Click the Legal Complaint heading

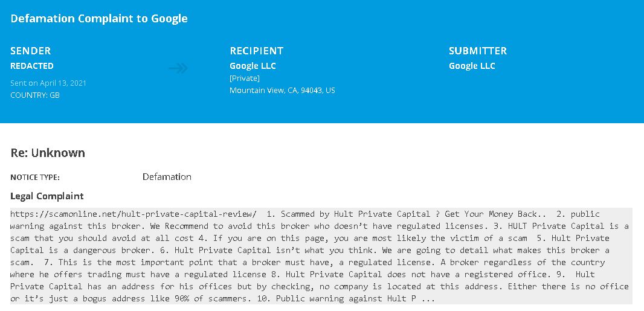point(47,196)
